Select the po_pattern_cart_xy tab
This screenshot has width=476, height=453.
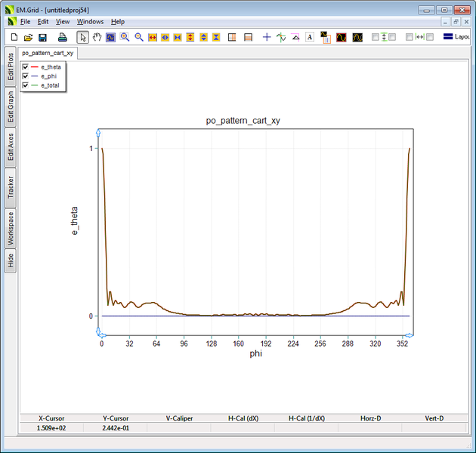click(48, 54)
